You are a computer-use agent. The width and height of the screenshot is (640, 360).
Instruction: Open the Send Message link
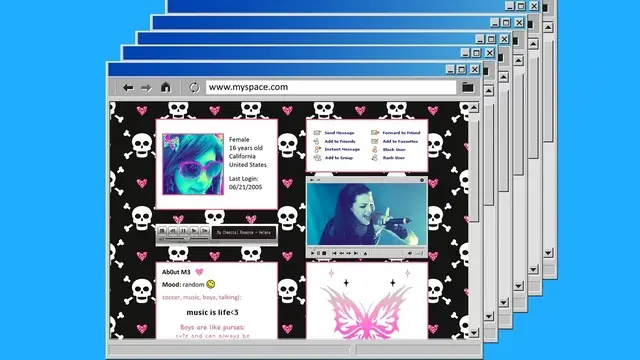339,133
